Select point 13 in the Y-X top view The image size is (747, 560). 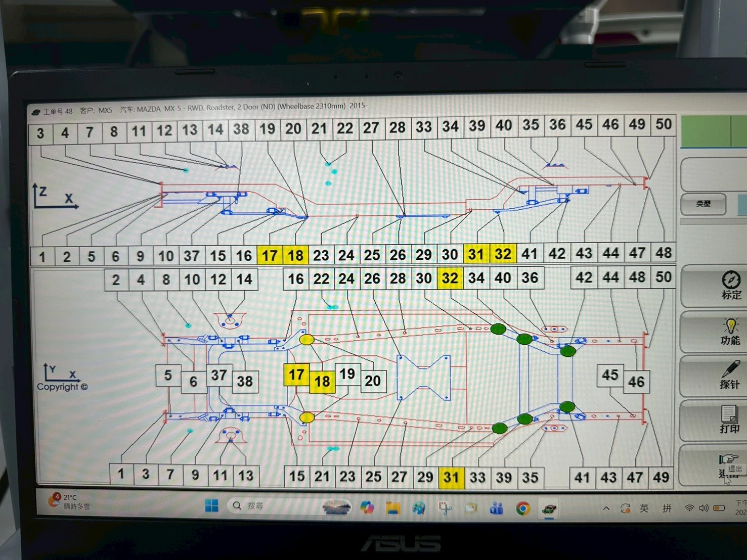tap(246, 476)
